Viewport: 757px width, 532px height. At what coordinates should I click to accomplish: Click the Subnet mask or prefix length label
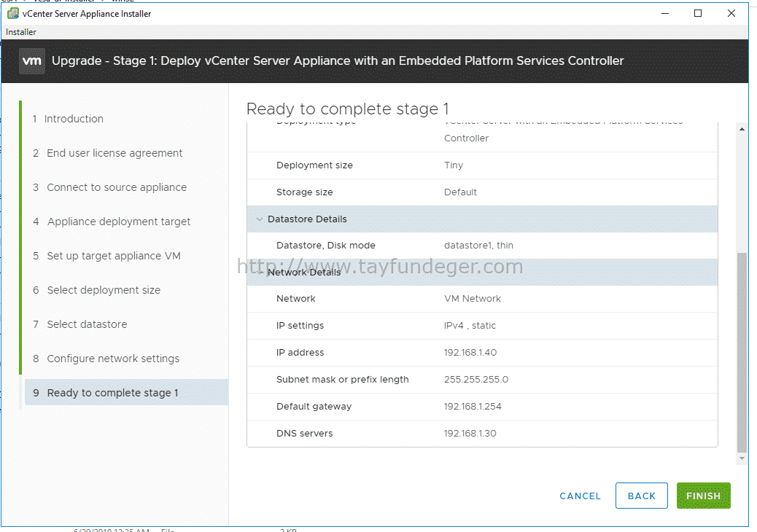(342, 380)
